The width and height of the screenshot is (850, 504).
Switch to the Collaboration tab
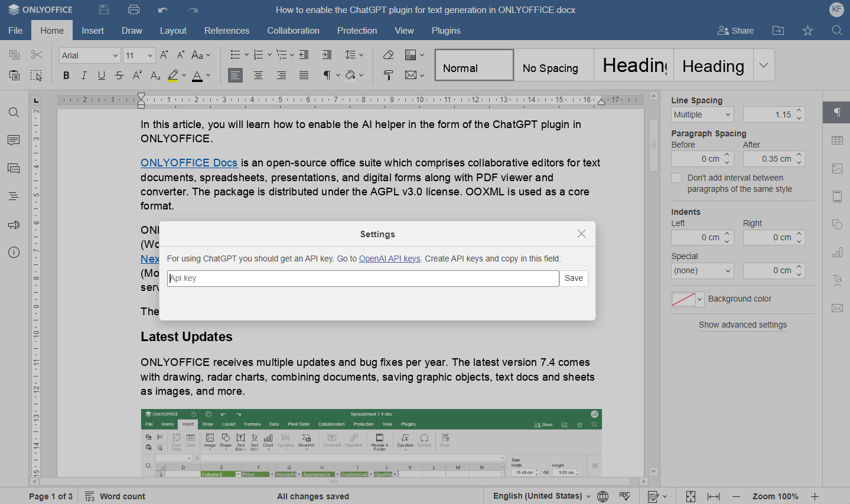coord(293,31)
